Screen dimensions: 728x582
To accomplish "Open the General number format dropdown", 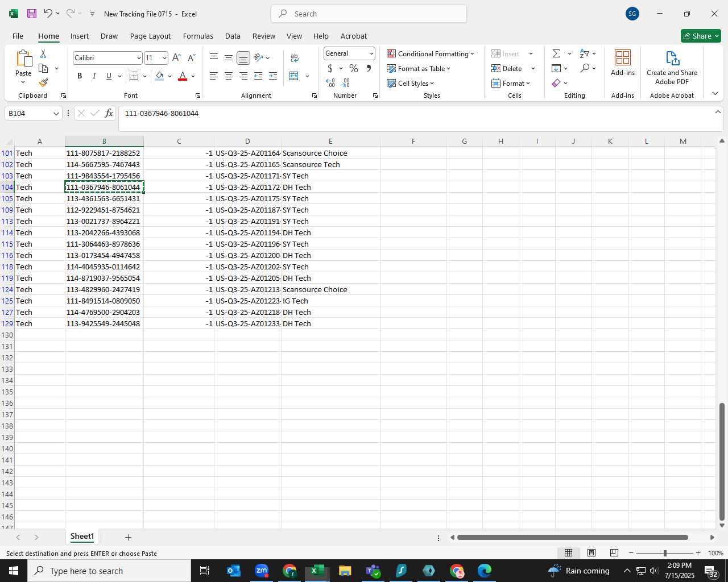I will pos(371,53).
